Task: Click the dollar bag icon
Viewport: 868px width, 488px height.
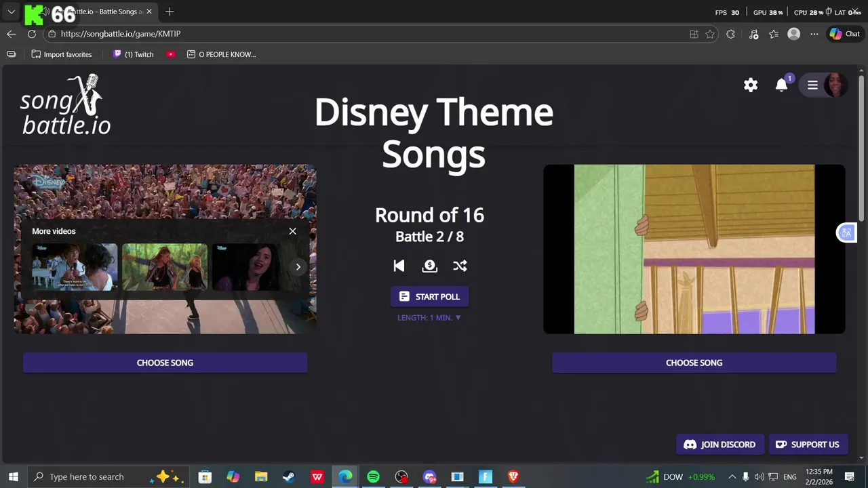Action: pos(429,266)
